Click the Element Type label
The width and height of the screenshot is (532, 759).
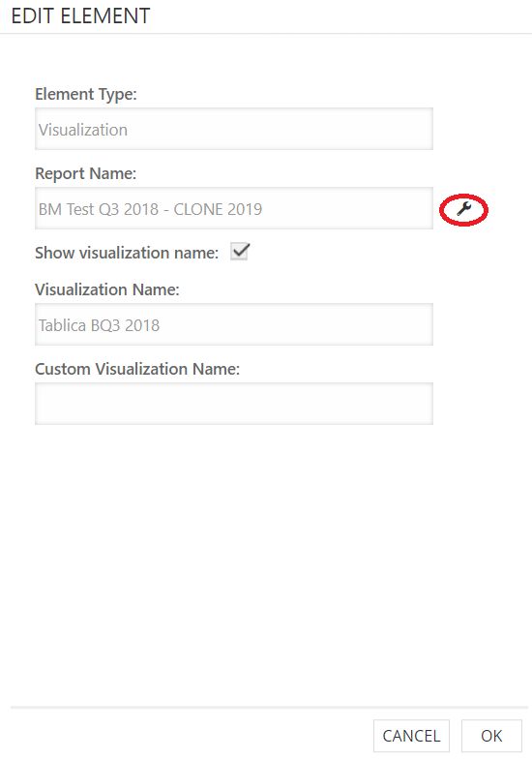click(x=86, y=94)
